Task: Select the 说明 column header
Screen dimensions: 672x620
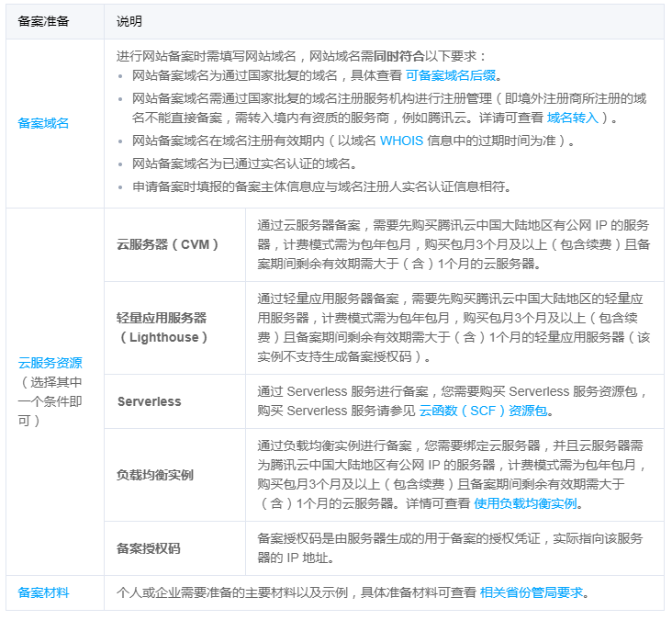Action: click(129, 21)
